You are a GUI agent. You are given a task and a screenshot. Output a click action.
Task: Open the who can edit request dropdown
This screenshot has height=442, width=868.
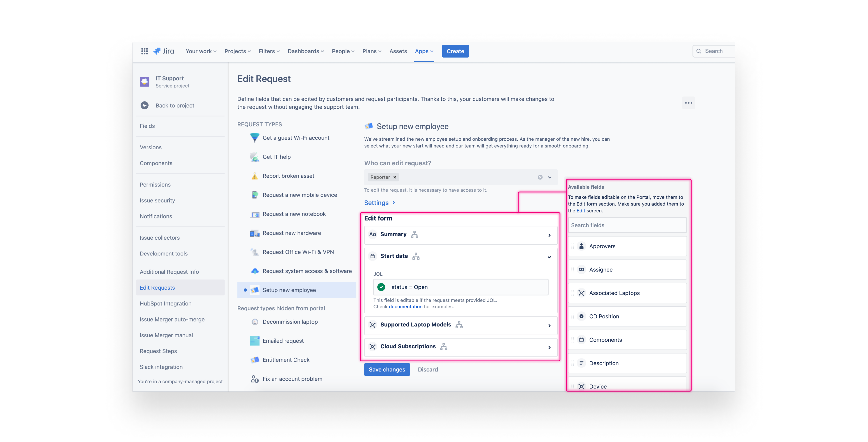pos(550,177)
